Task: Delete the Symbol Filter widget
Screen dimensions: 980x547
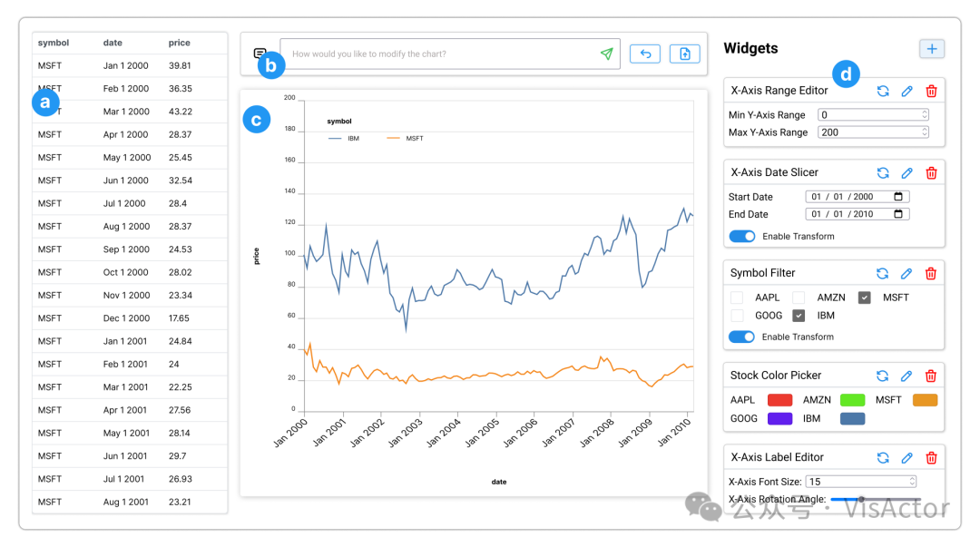Action: click(931, 273)
